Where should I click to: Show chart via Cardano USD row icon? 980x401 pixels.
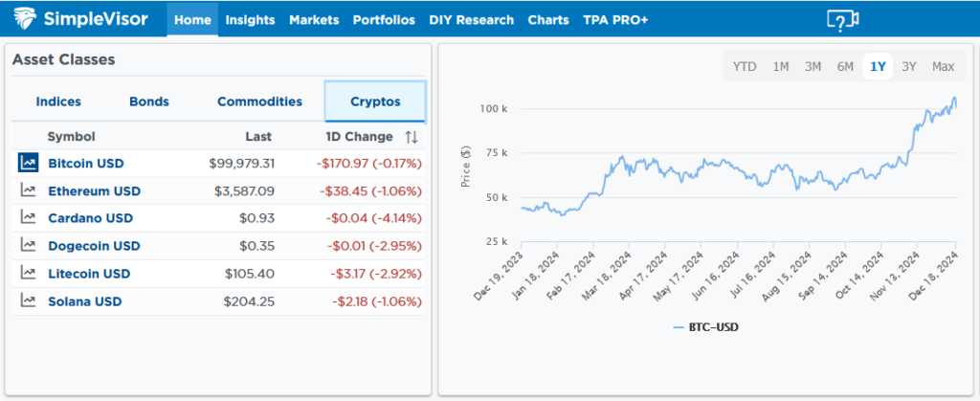pos(28,218)
